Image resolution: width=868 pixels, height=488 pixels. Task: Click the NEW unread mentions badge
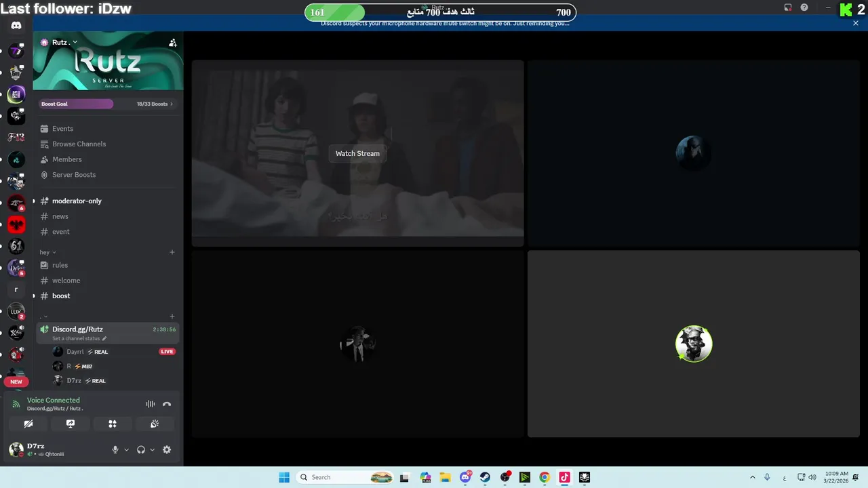pyautogui.click(x=16, y=382)
